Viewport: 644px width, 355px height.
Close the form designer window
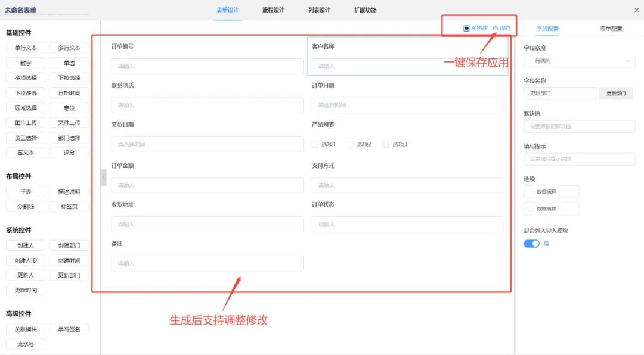pyautogui.click(x=637, y=10)
